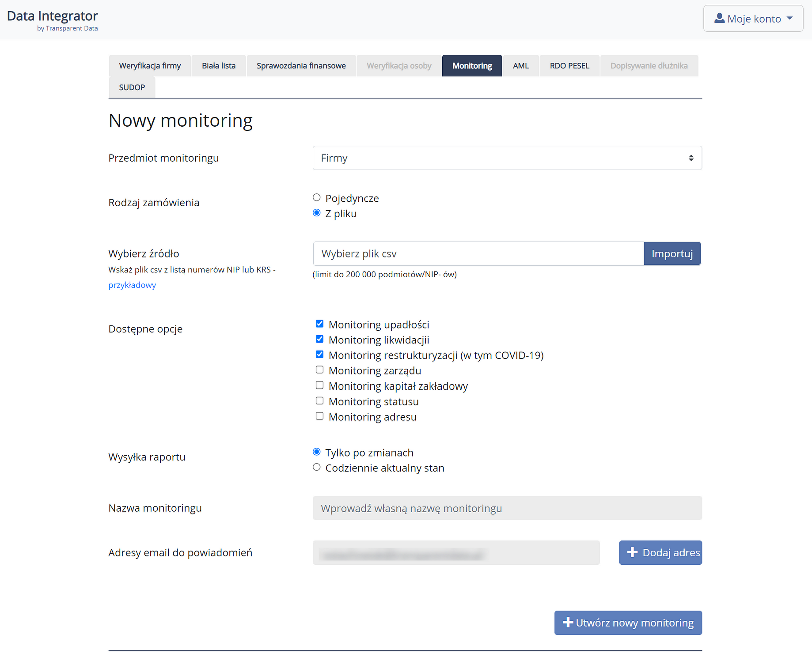Open the Biała lista tab
This screenshot has height=657, width=812.
click(219, 66)
